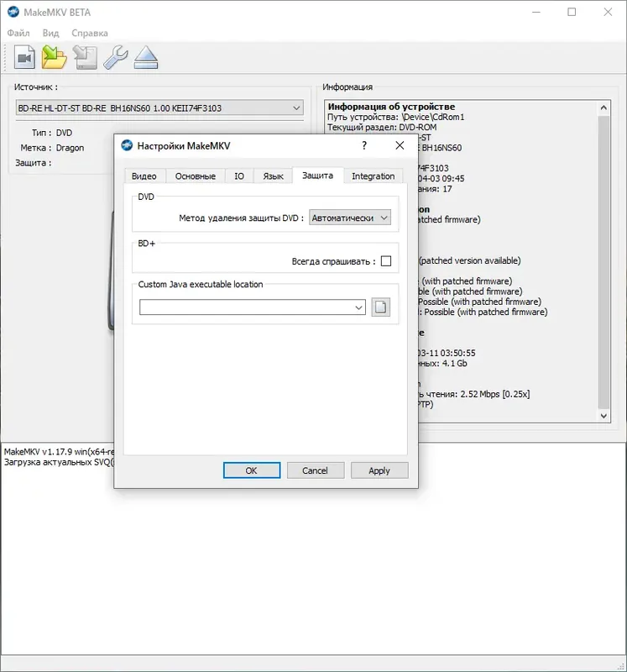Switch to the Видео tab

144,176
